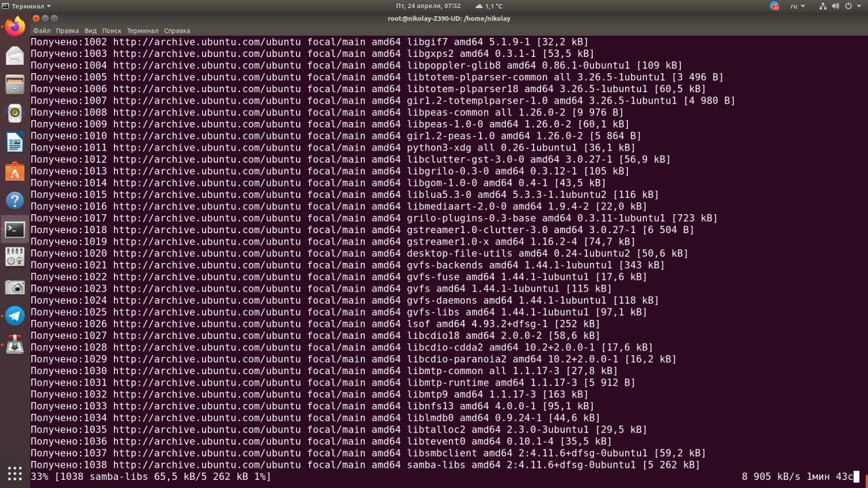Viewport: 868px width, 488px height.
Task: Click the libtotem-plparser-common line
Action: coord(377,77)
